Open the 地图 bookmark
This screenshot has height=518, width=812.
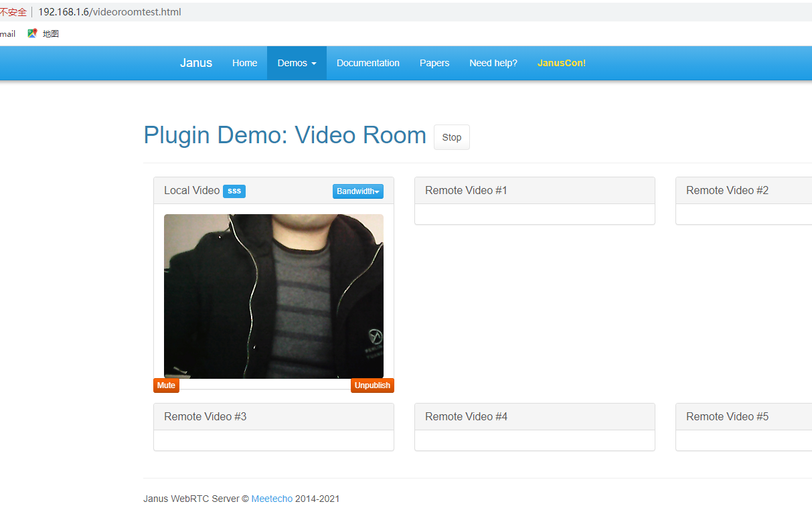[x=51, y=33]
